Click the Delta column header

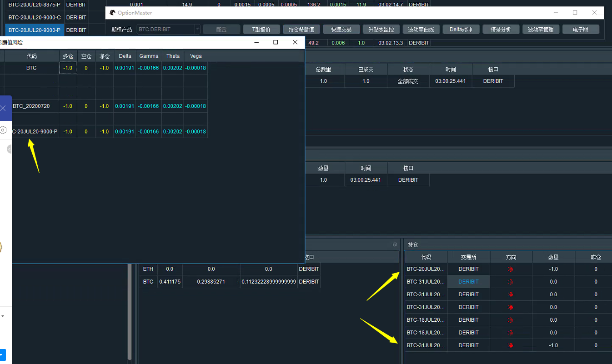click(125, 56)
